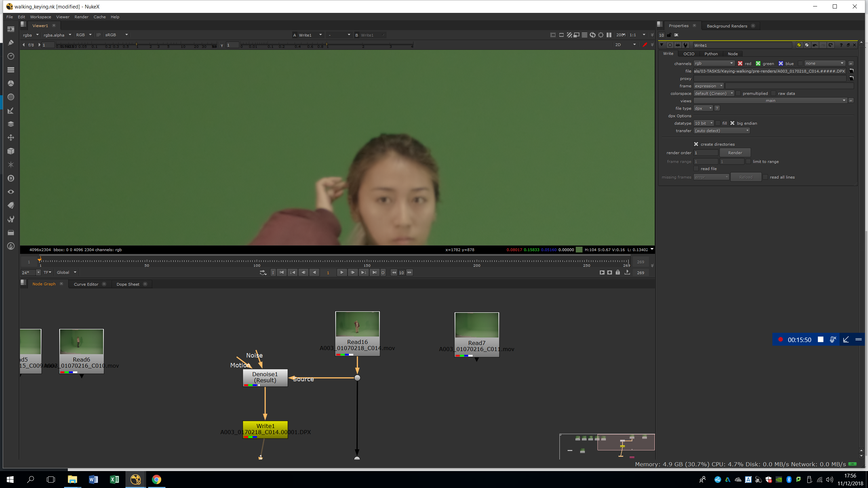Open the 3D nodes cube icon
This screenshot has height=488, width=868.
tap(11, 151)
